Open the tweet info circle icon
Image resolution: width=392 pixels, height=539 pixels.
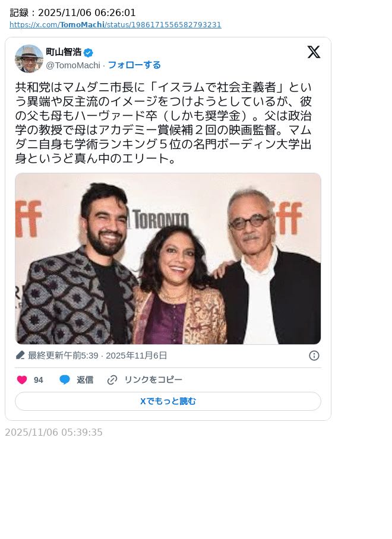coord(314,356)
